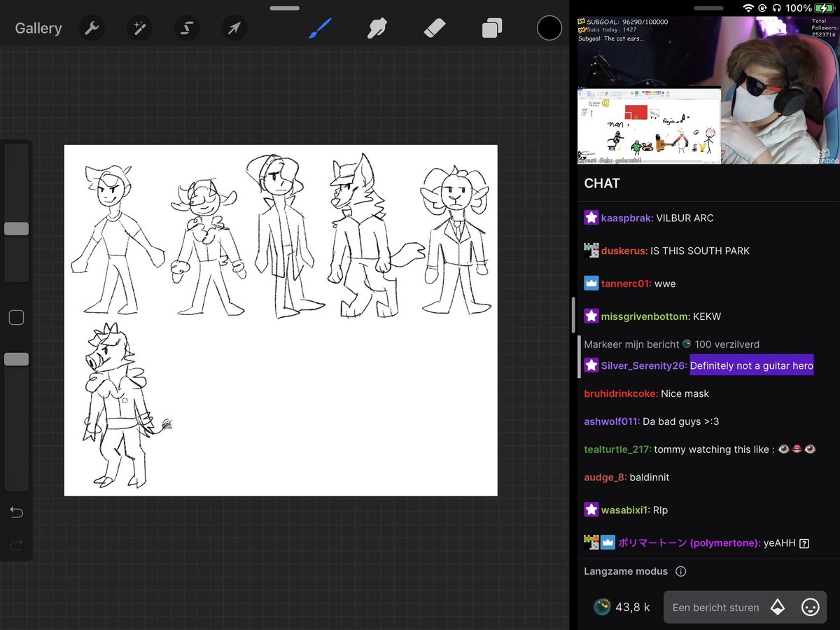Open the Actions wrench menu
840x630 pixels.
pos(92,29)
